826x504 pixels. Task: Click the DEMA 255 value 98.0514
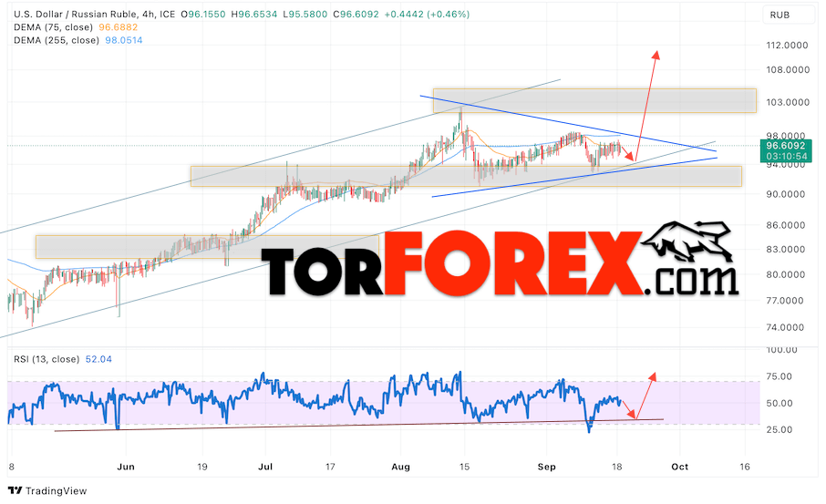pyautogui.click(x=124, y=40)
